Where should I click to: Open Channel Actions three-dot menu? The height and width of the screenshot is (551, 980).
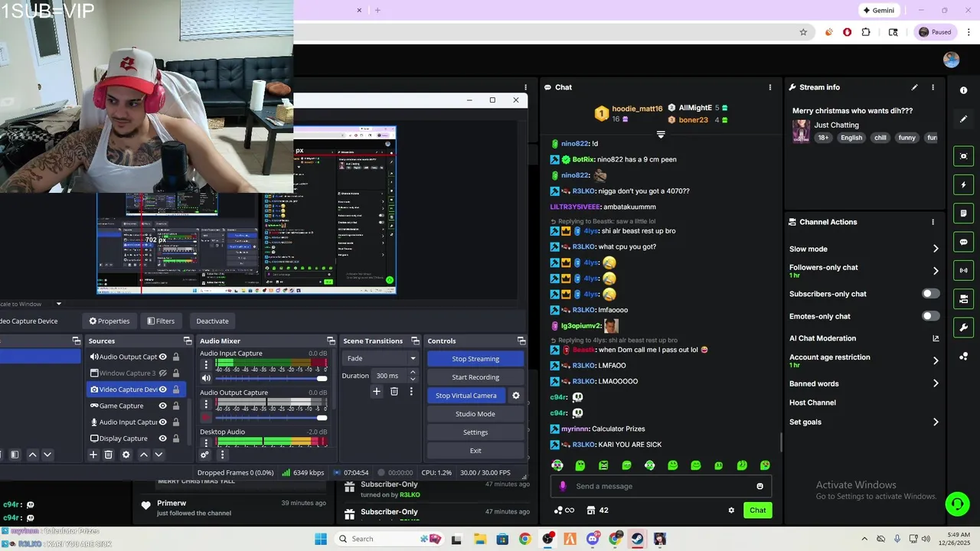click(933, 222)
